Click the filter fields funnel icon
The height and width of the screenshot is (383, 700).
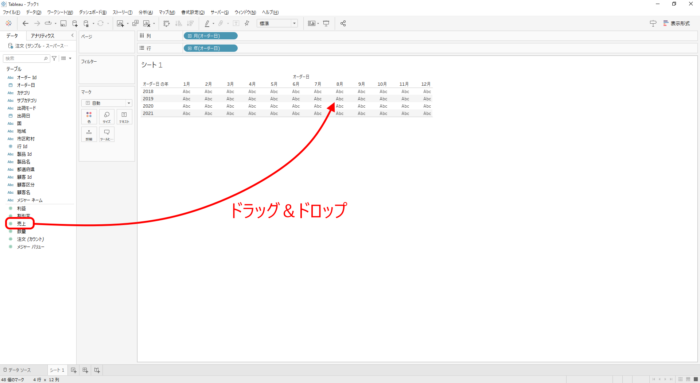(x=54, y=58)
